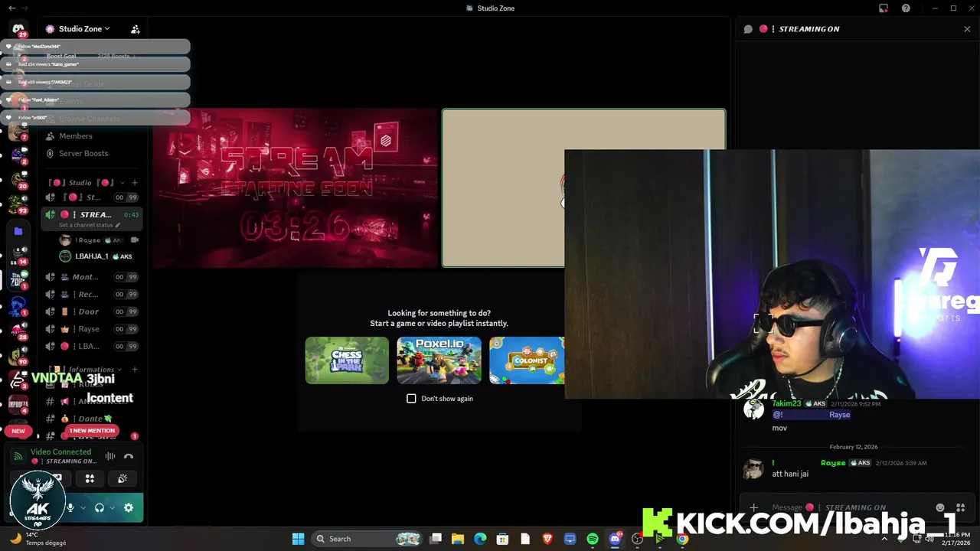Click the chat bubble icon in right panel header
Screen dimensions: 980x551
coord(748,29)
